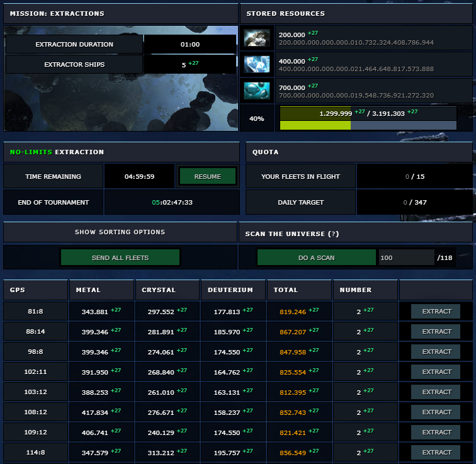Click total 812.395 in row 103:12
The width and height of the screenshot is (476, 464).
[293, 392]
